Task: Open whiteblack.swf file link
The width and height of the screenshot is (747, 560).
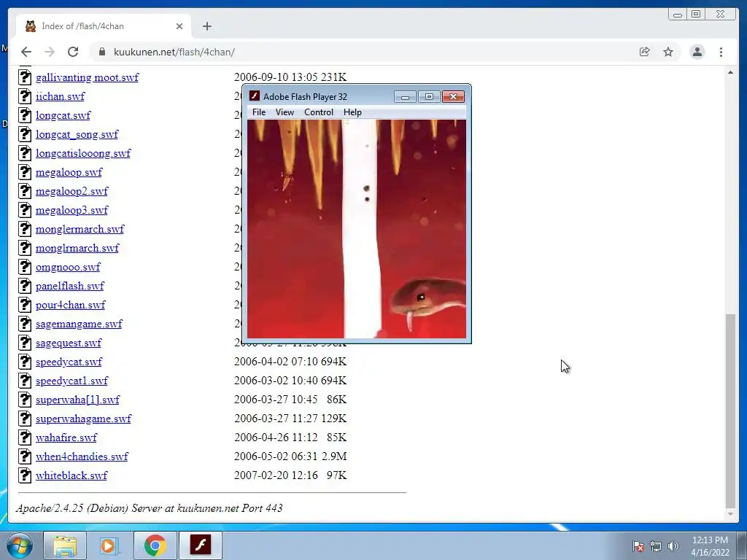Action: pyautogui.click(x=71, y=475)
